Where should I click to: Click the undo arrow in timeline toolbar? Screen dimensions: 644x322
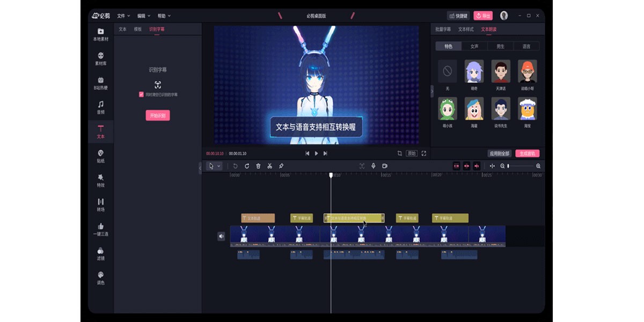point(235,166)
